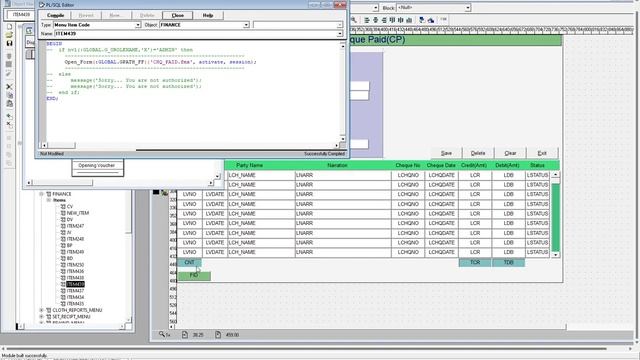Viewport: 640px width, 360px height.
Task: Click the Run Form icon below Save
Action: (9, 56)
